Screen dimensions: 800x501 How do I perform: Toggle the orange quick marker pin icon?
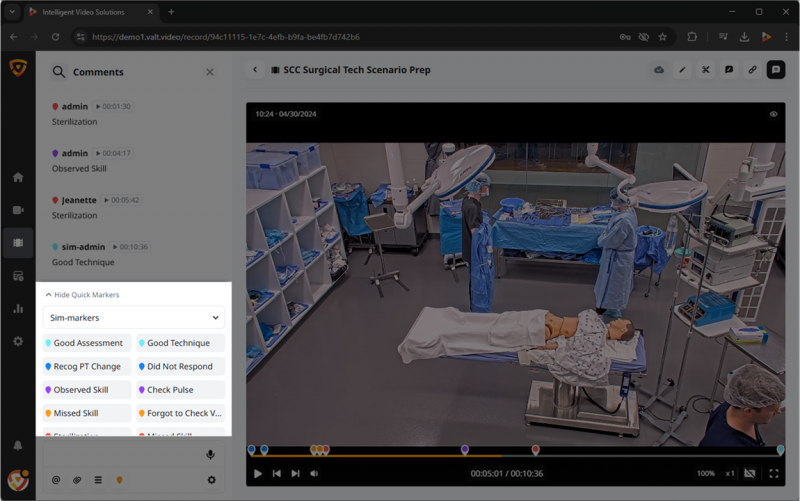119,480
